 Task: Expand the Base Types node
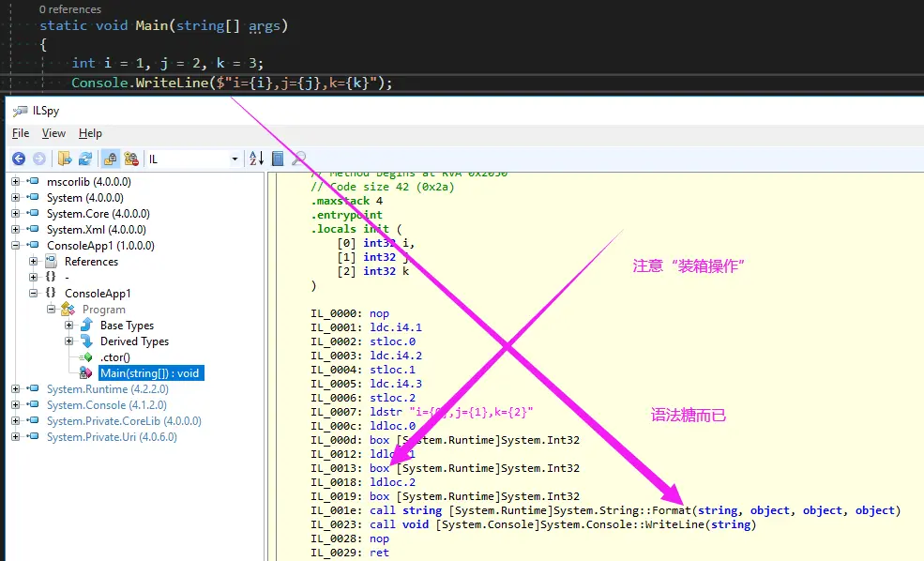click(68, 325)
